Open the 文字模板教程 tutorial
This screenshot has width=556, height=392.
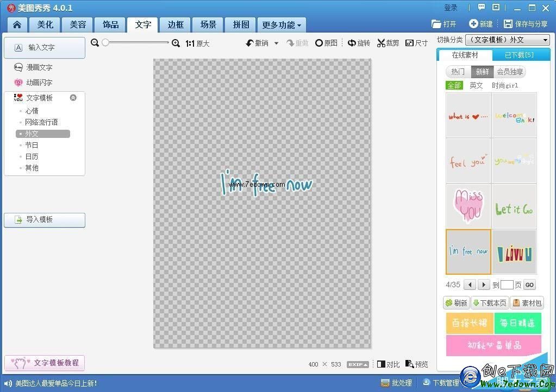[x=45, y=363]
